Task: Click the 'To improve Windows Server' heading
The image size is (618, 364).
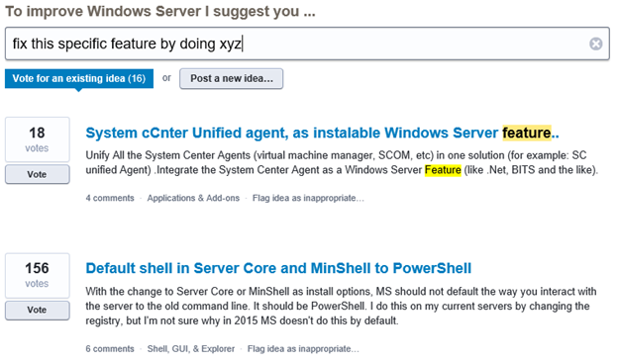Action: pos(160,12)
